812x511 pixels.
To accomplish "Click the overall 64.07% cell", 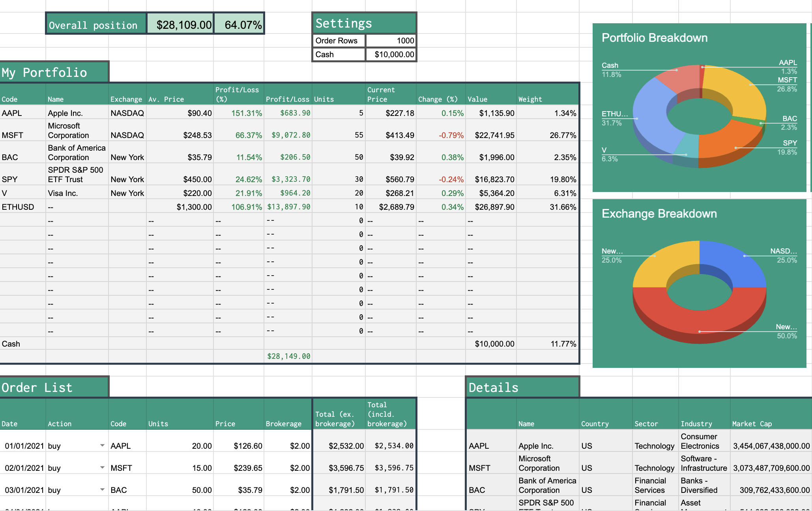I will pyautogui.click(x=239, y=24).
